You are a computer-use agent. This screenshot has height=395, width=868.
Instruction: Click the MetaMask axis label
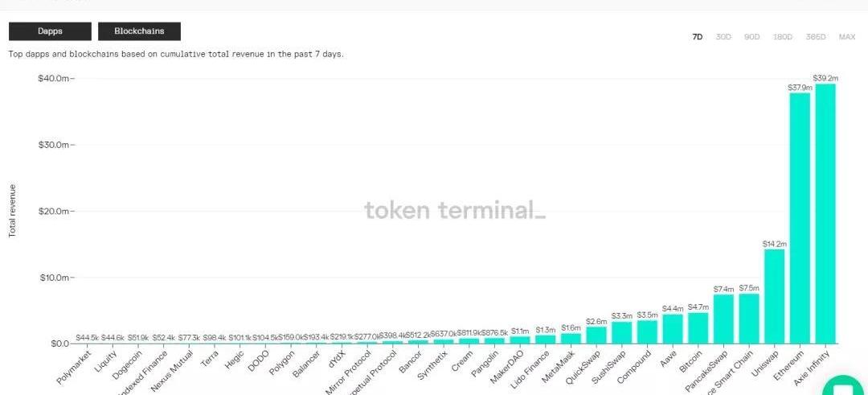(x=559, y=366)
